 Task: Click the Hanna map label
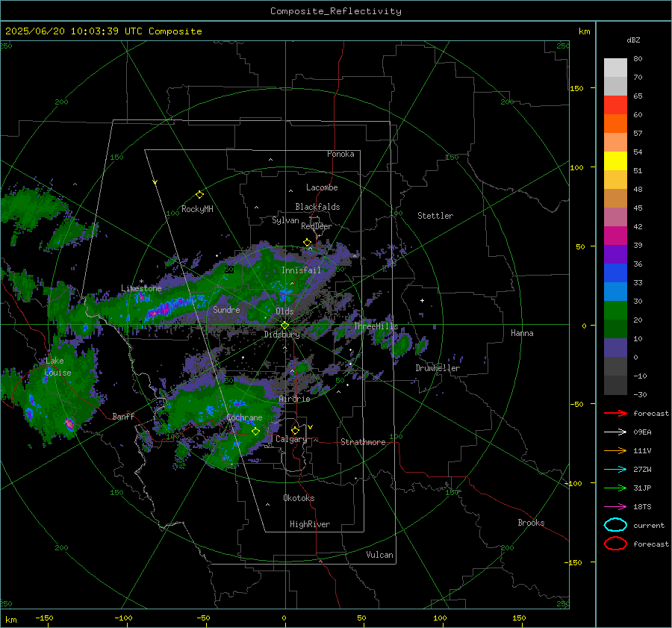pos(522,333)
